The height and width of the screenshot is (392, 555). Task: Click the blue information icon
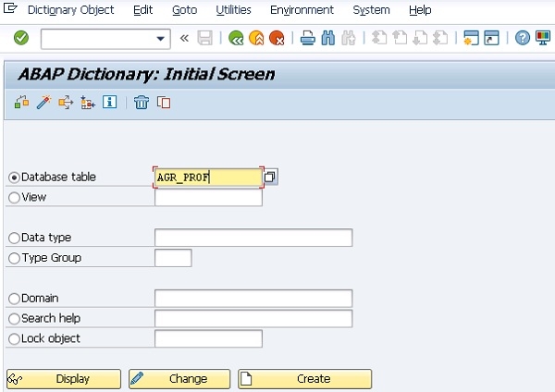tap(109, 103)
